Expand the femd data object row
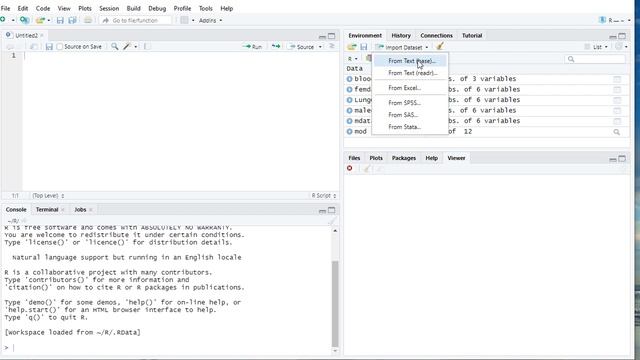This screenshot has width=640, height=360. [x=349, y=89]
